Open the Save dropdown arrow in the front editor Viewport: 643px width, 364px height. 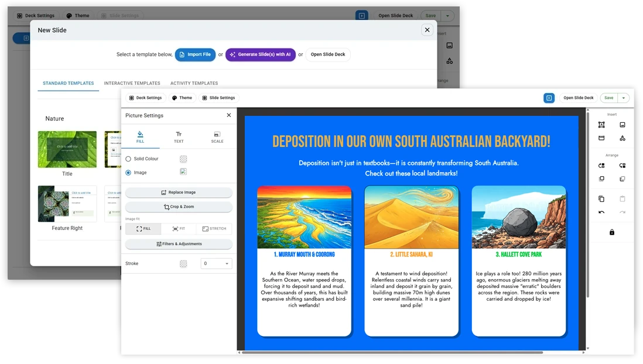pyautogui.click(x=623, y=98)
